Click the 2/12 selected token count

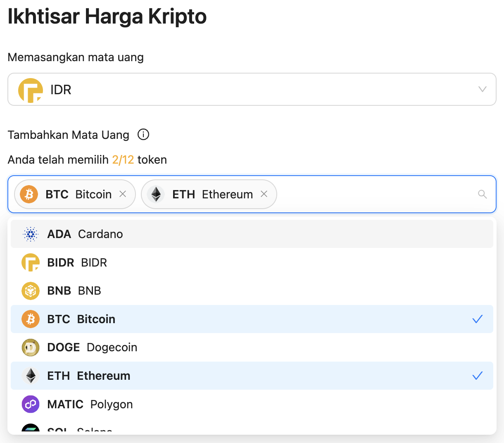(123, 160)
